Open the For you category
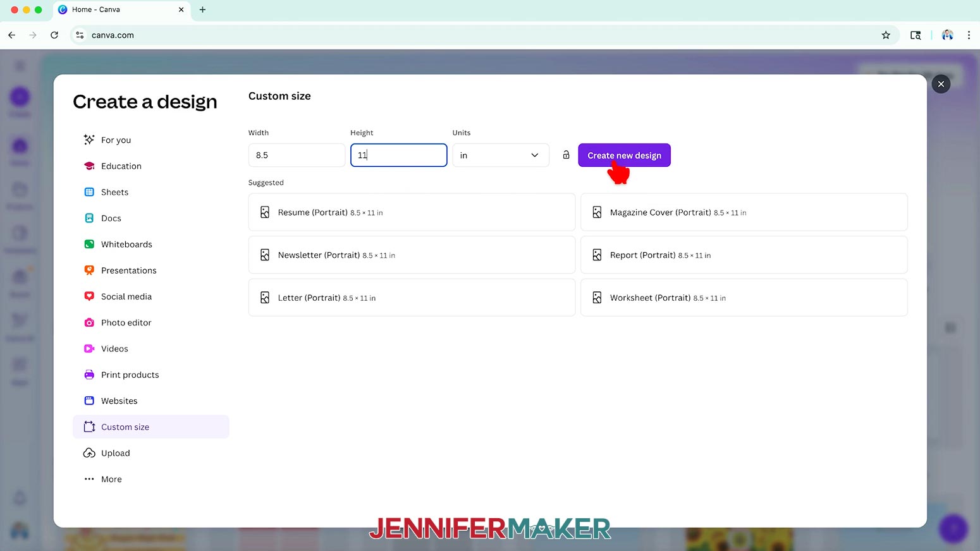Viewport: 980px width, 551px height. (x=150, y=140)
